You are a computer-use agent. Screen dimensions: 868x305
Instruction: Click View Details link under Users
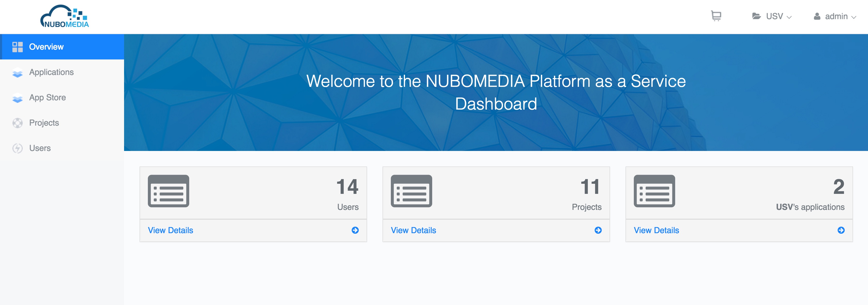171,230
